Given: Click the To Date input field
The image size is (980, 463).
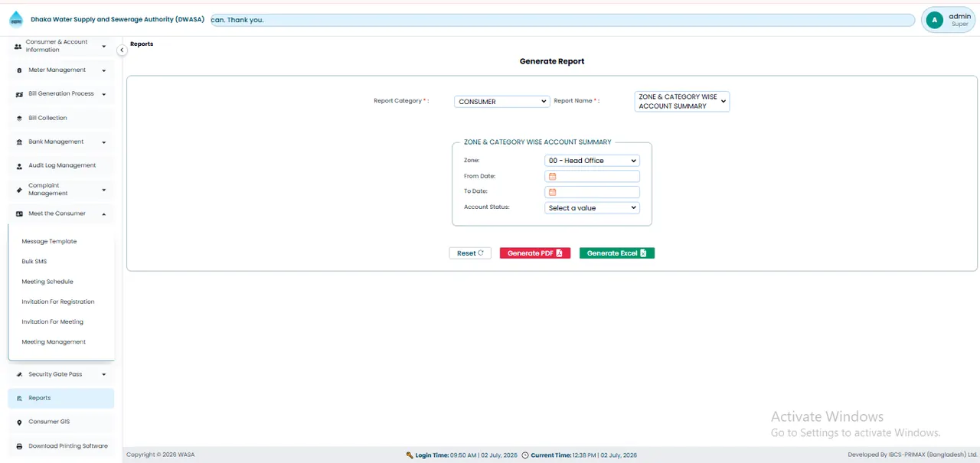Looking at the screenshot, I should [x=592, y=192].
